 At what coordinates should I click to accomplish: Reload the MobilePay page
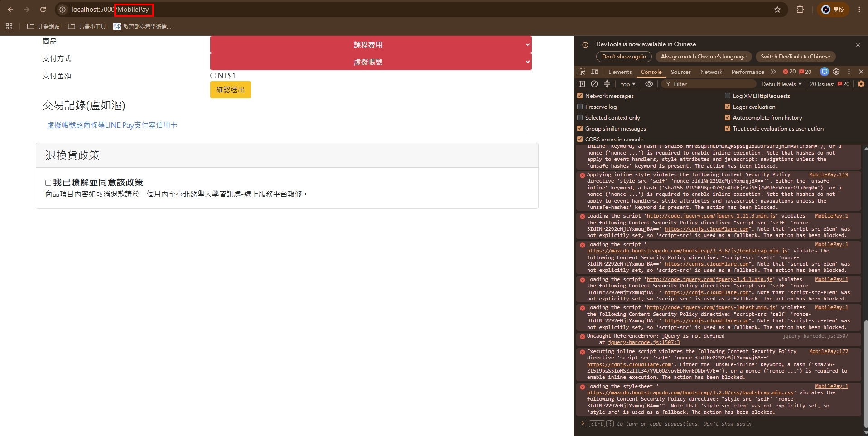click(43, 10)
